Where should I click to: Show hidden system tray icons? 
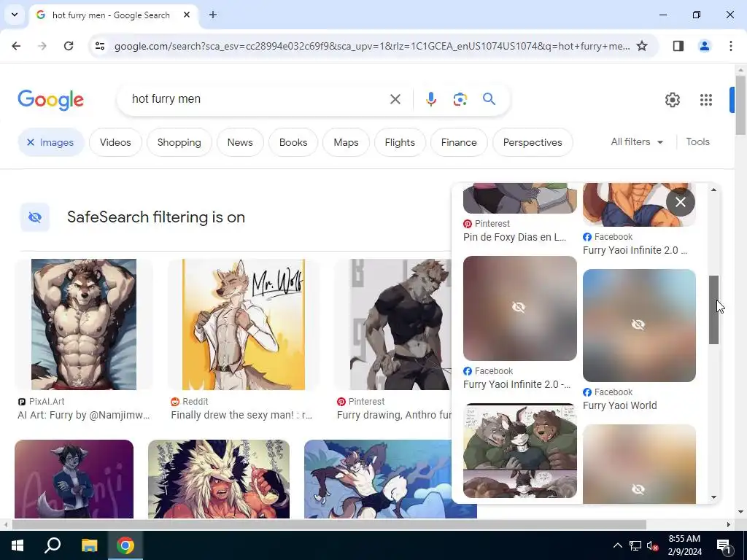click(x=617, y=545)
